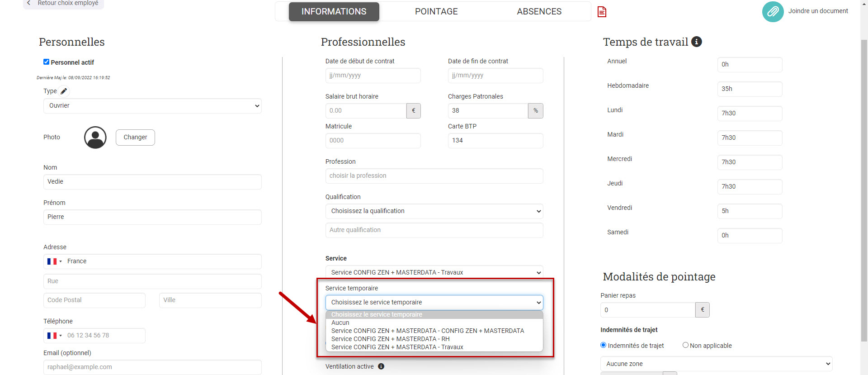Open Temps de travail info icon
Image resolution: width=868 pixels, height=375 pixels.
[x=697, y=42]
